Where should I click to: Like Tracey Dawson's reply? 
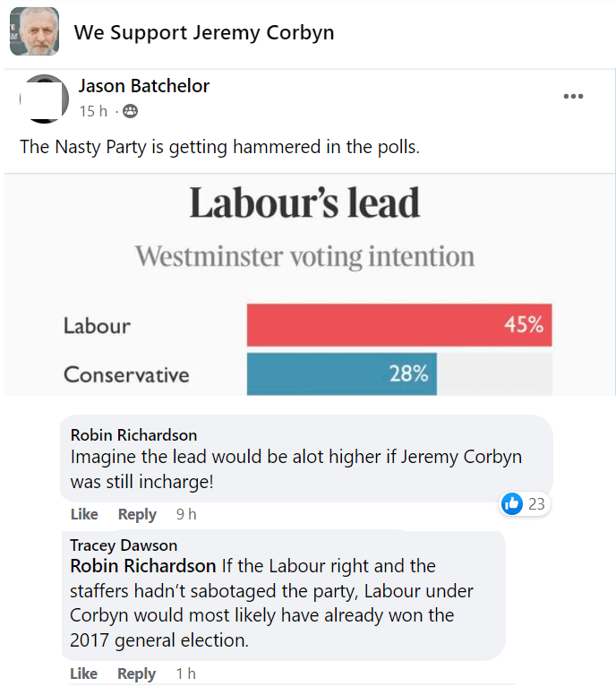pyautogui.click(x=84, y=674)
